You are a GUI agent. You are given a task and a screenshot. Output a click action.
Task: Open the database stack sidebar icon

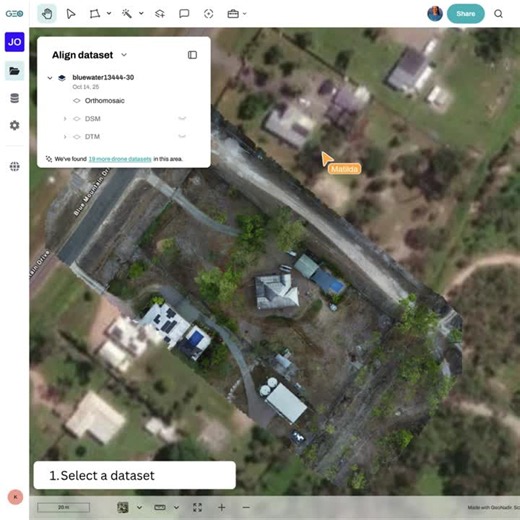[14, 98]
